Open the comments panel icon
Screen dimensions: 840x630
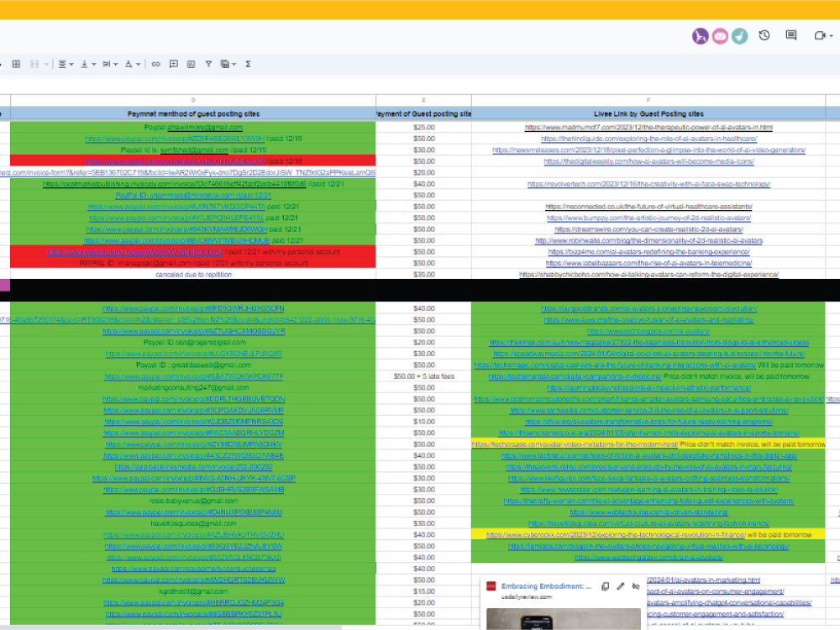click(791, 35)
